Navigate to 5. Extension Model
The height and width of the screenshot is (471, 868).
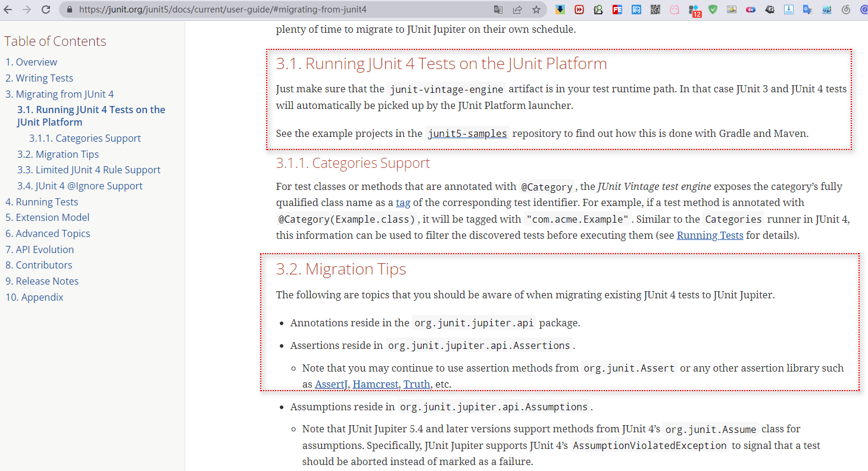tap(48, 217)
